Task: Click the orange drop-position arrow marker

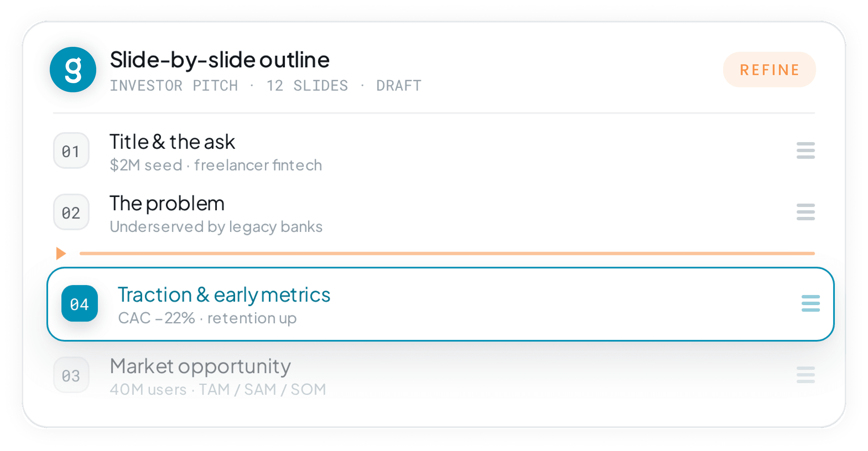Action: pyautogui.click(x=61, y=253)
